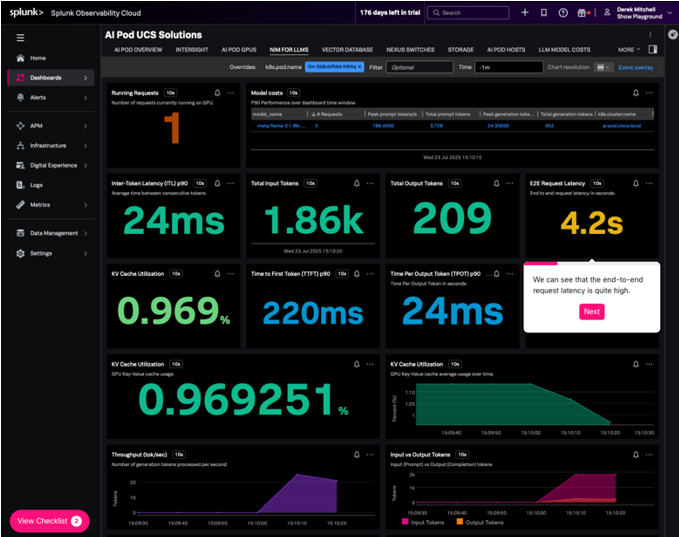
Task: Open Data Management section icon
Action: point(20,233)
